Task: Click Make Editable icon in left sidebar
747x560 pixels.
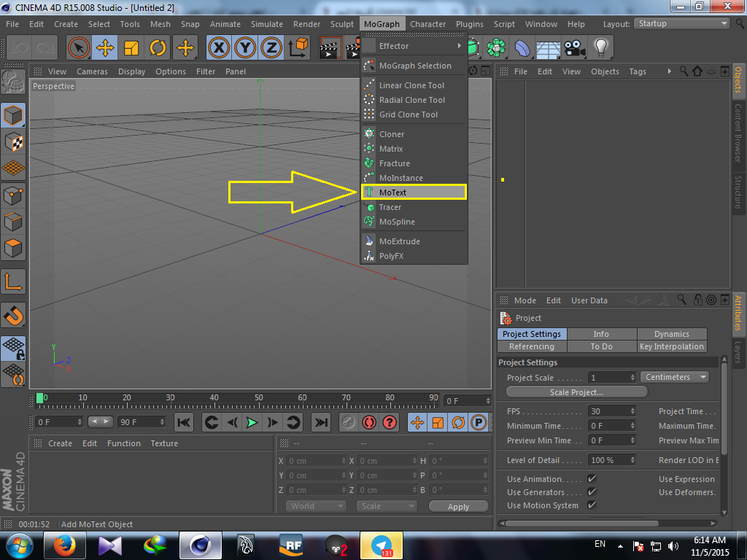Action: [x=13, y=82]
